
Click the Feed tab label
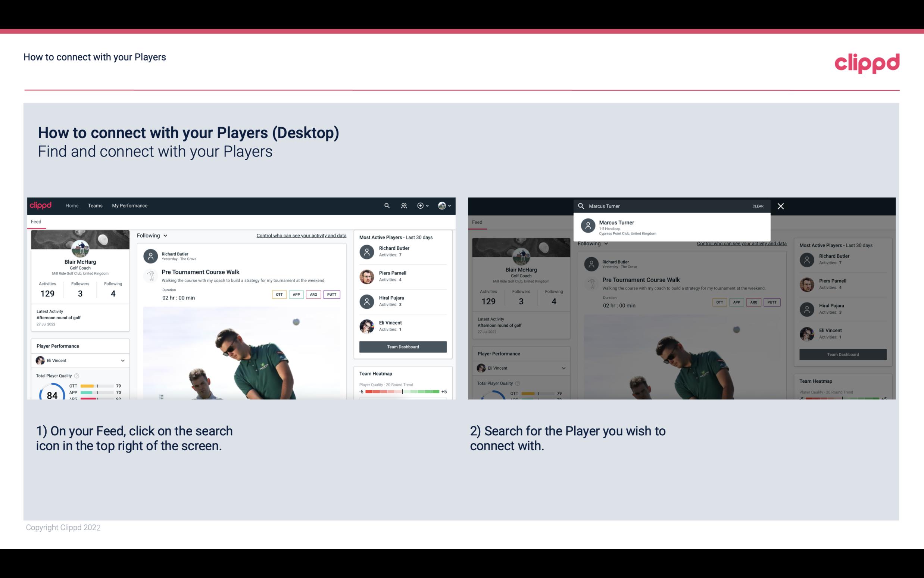37,222
